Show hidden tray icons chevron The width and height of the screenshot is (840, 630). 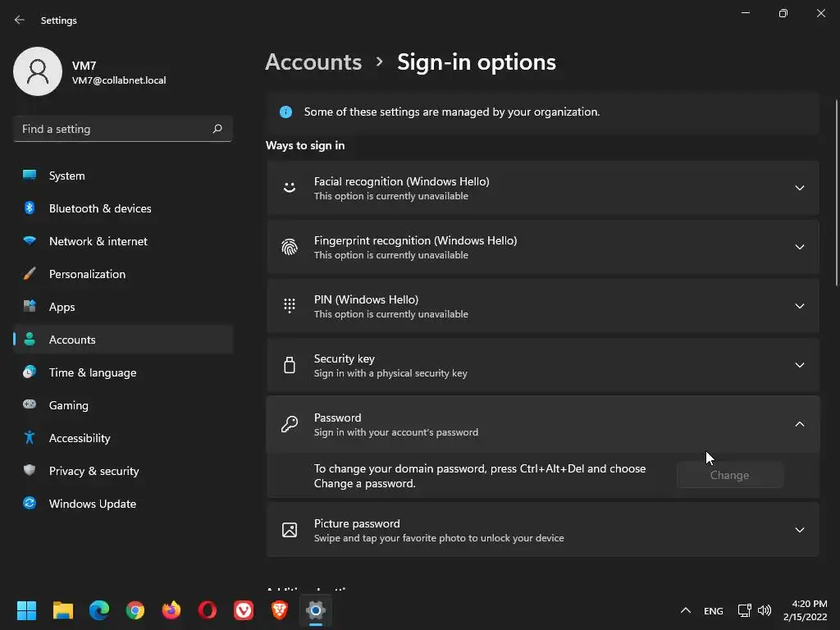pos(685,610)
